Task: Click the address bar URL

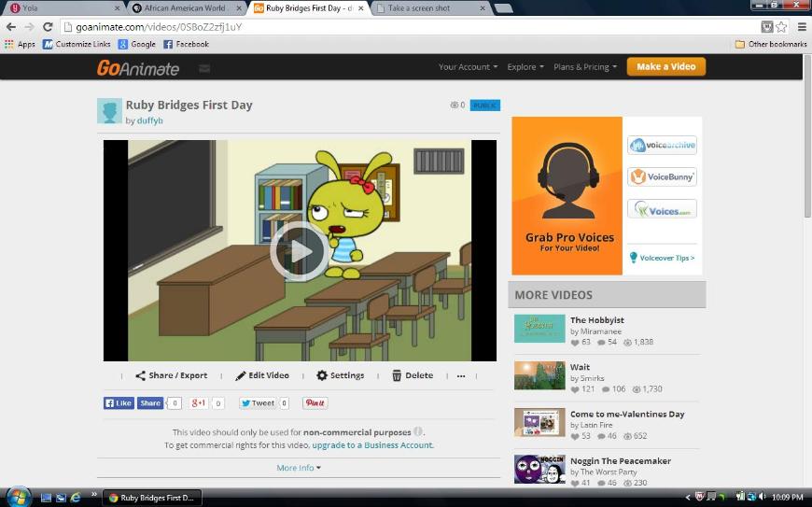Action: point(159,27)
